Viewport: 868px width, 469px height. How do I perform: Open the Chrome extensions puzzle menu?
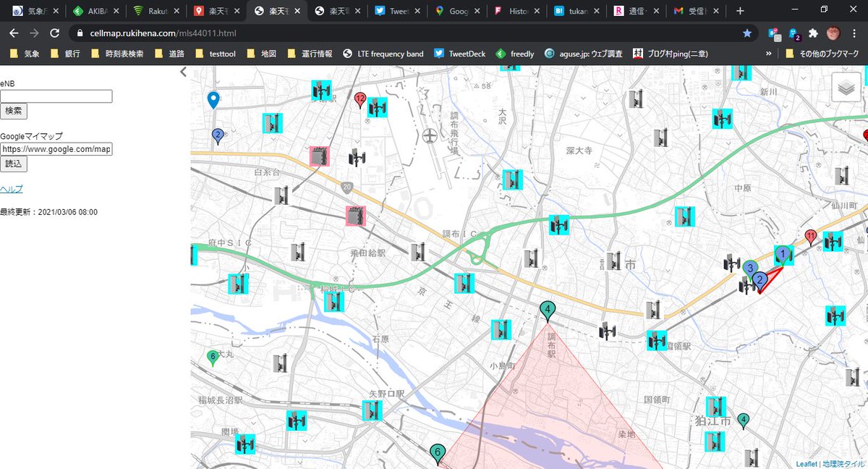click(814, 33)
